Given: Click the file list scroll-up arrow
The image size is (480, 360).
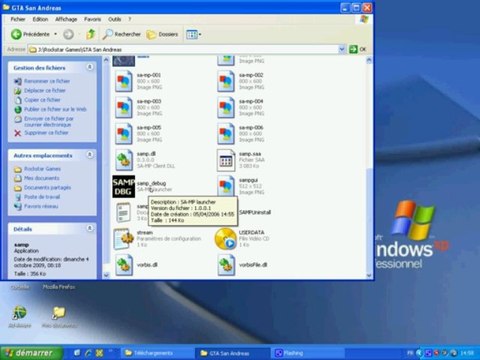Looking at the screenshot, I should [x=369, y=60].
